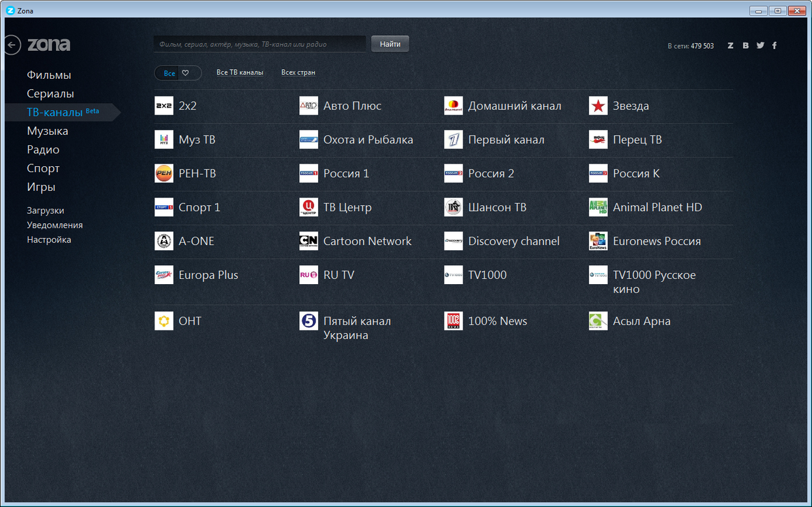The image size is (812, 507).
Task: Select the Шансон ТВ logo icon
Action: click(453, 207)
